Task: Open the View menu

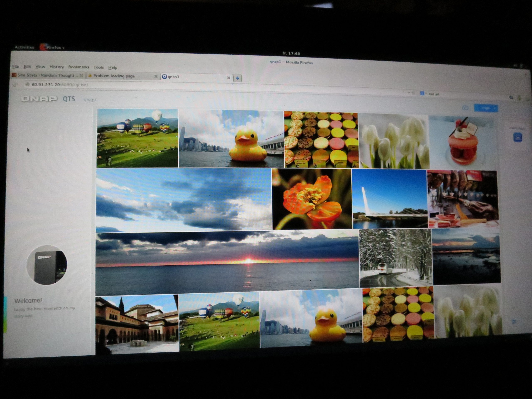Action: (40, 67)
